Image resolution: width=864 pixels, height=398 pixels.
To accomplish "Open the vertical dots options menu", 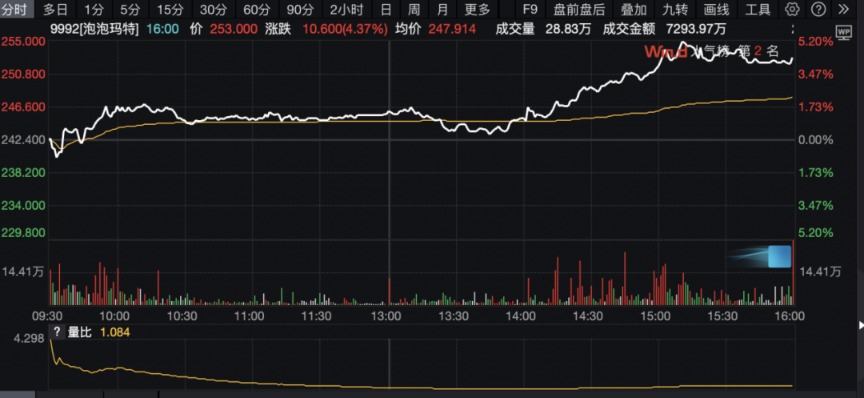I will point(793,29).
